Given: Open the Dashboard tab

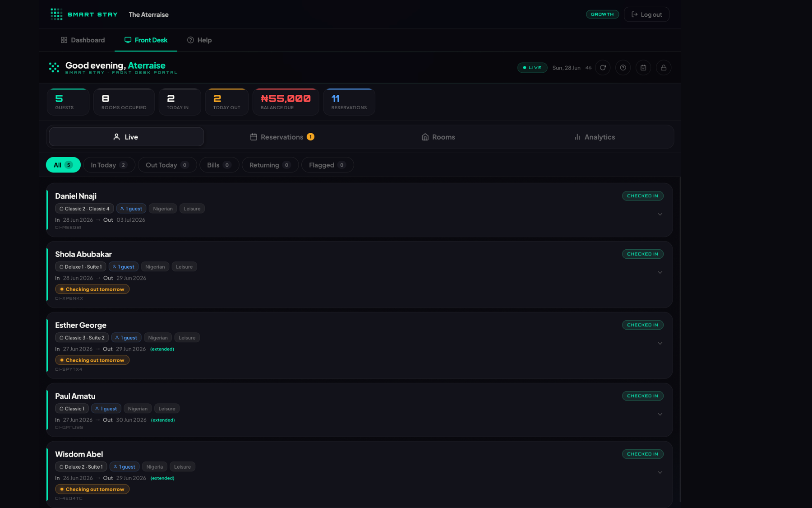Looking at the screenshot, I should coord(83,40).
